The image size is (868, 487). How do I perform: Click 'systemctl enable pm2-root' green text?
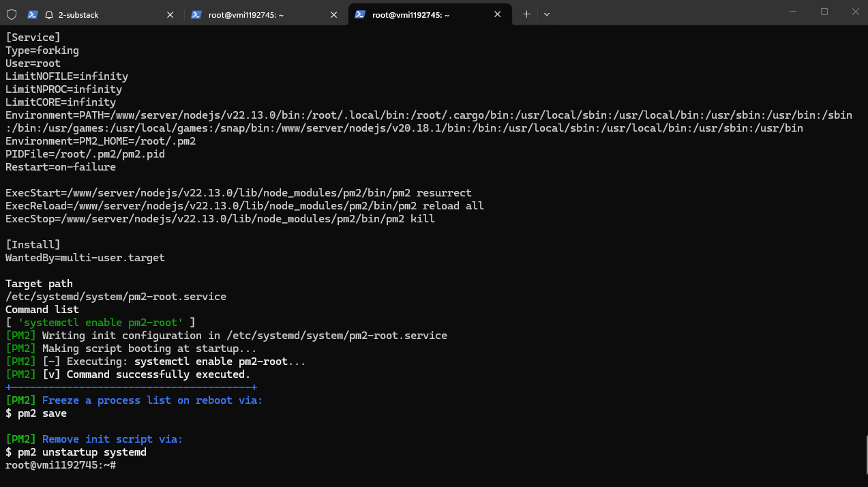(x=100, y=323)
